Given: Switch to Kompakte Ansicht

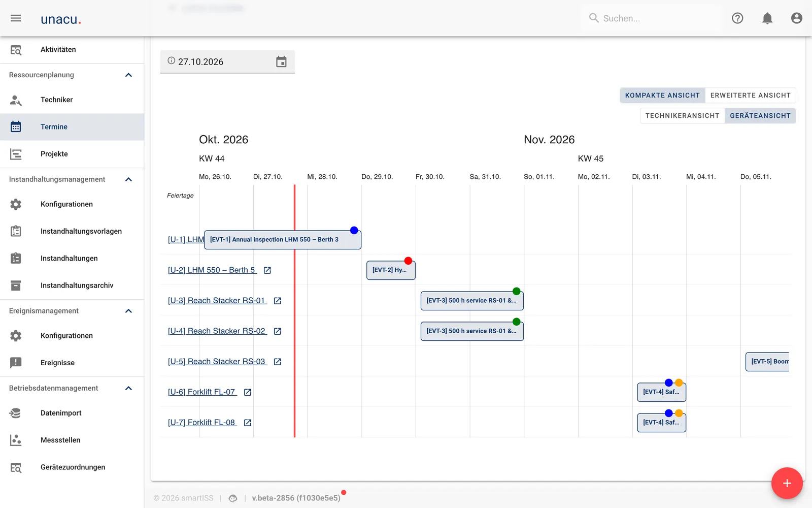Looking at the screenshot, I should (x=662, y=96).
